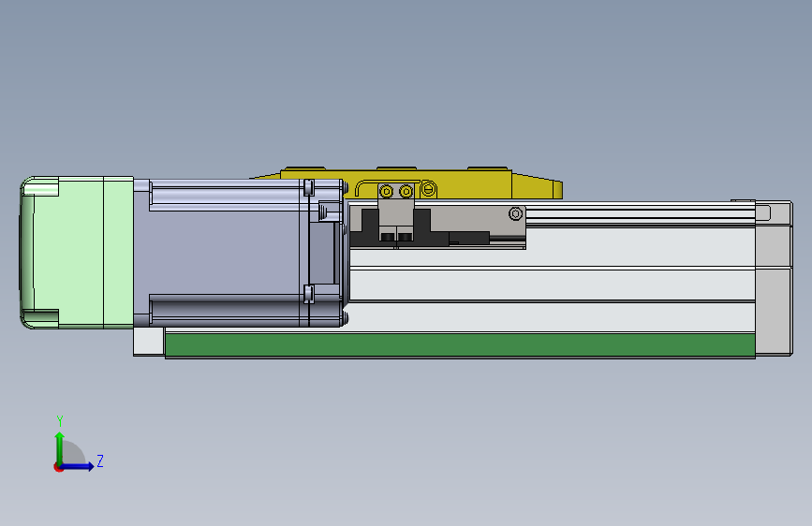Viewport: 812px width, 526px height.
Task: Select the round slotted screw on yellow carriage
Action: [428, 189]
